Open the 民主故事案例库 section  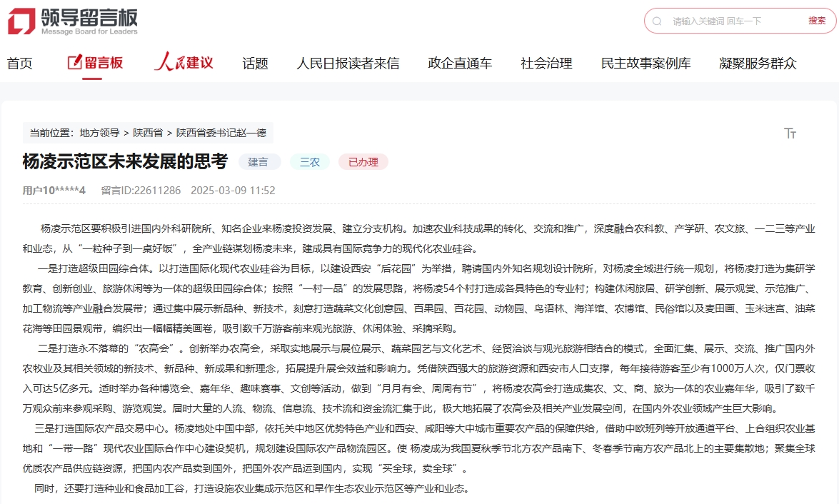[645, 63]
